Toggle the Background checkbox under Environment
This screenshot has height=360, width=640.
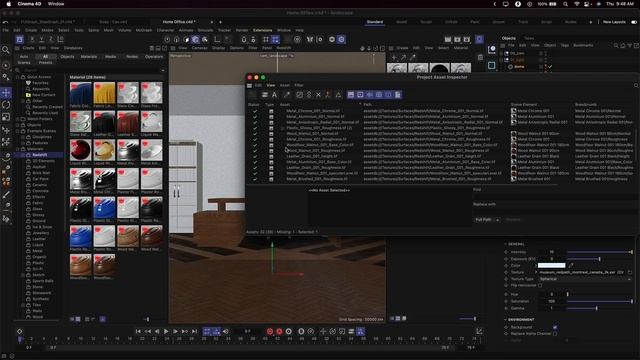(555, 327)
